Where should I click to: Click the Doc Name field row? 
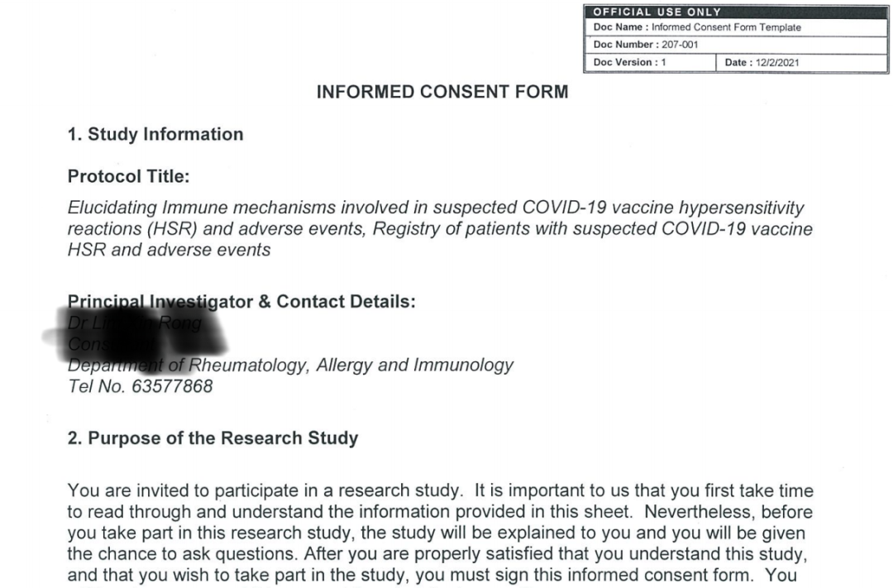tap(736, 27)
